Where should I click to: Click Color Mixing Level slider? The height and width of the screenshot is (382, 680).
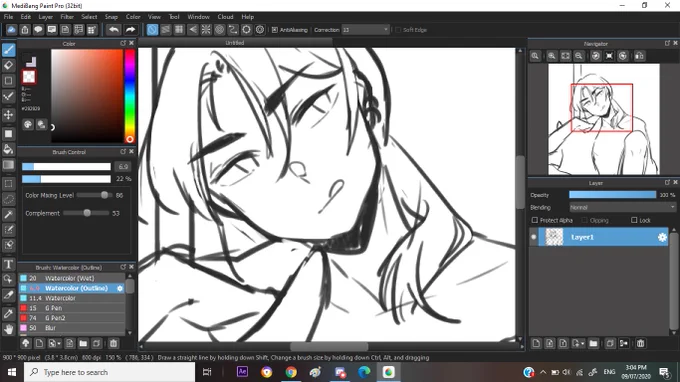(94, 196)
